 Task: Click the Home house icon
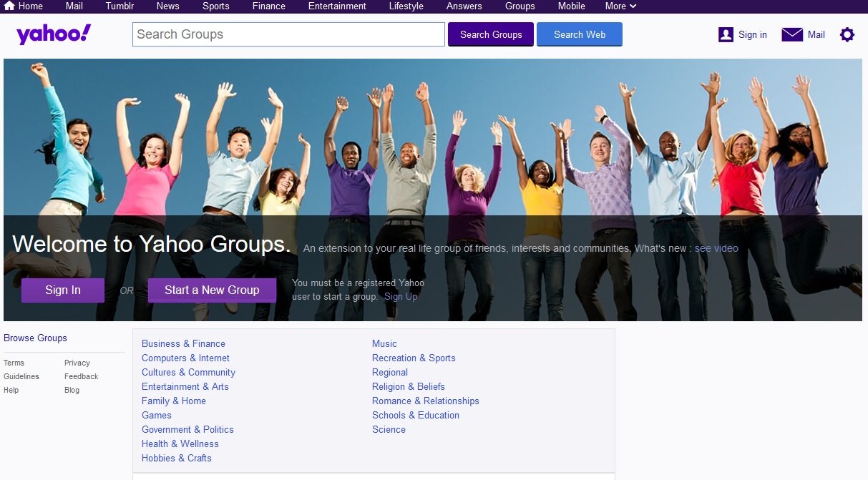9,6
